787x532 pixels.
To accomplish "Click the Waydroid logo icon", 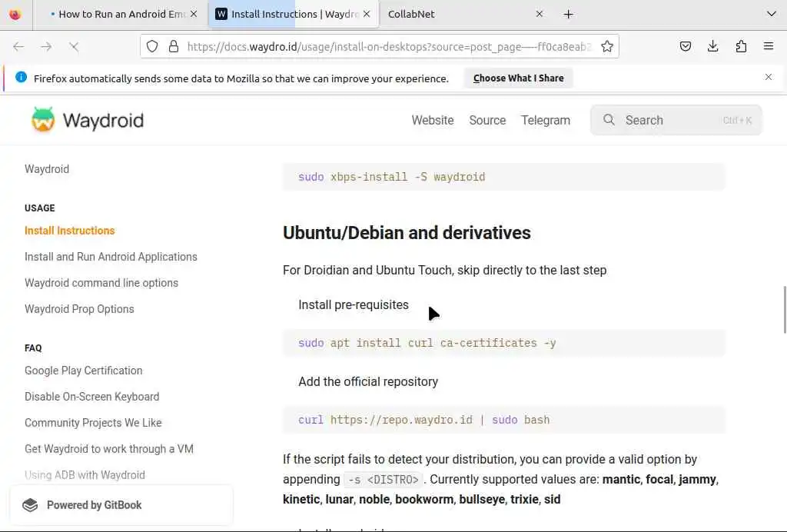I will [43, 119].
